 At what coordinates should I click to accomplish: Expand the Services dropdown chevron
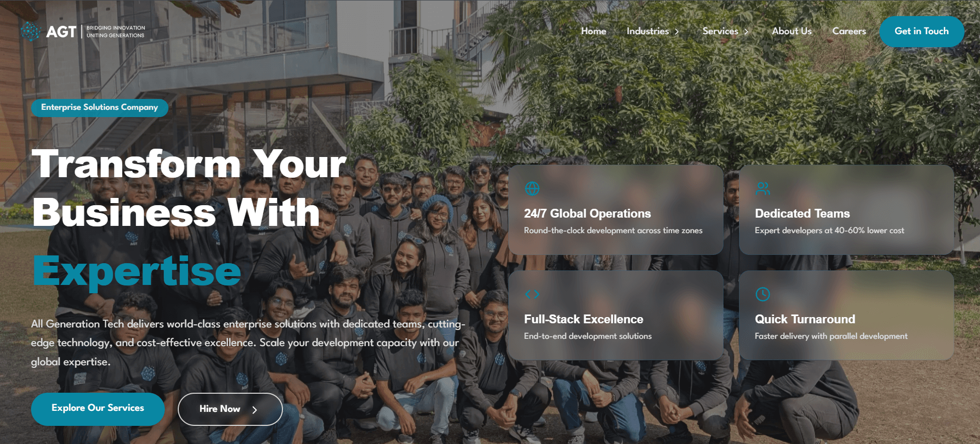click(x=746, y=32)
